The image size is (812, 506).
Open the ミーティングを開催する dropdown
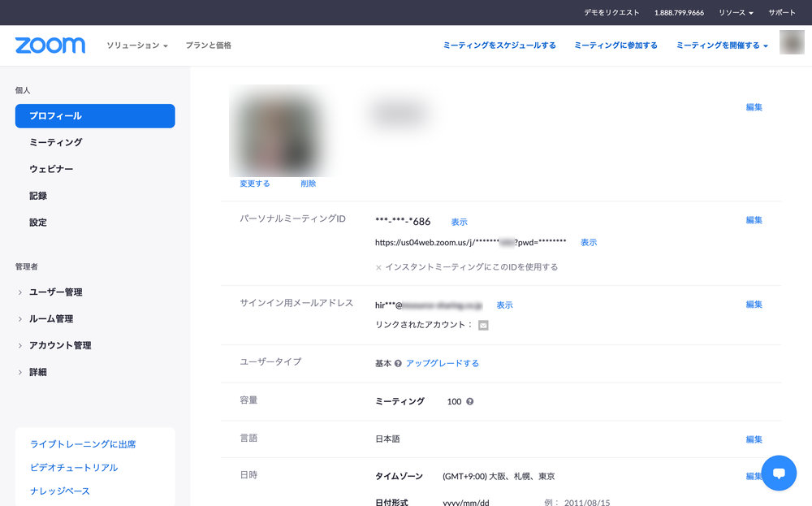(722, 45)
